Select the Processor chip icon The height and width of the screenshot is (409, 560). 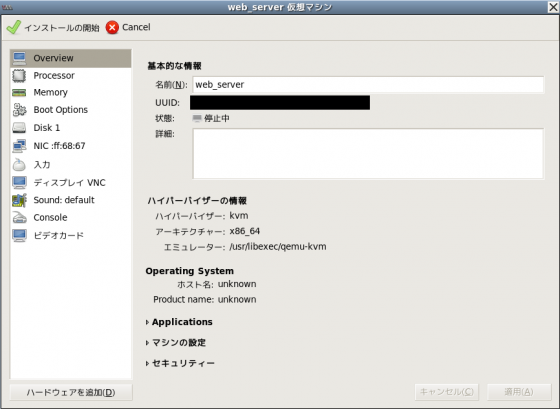(x=19, y=76)
